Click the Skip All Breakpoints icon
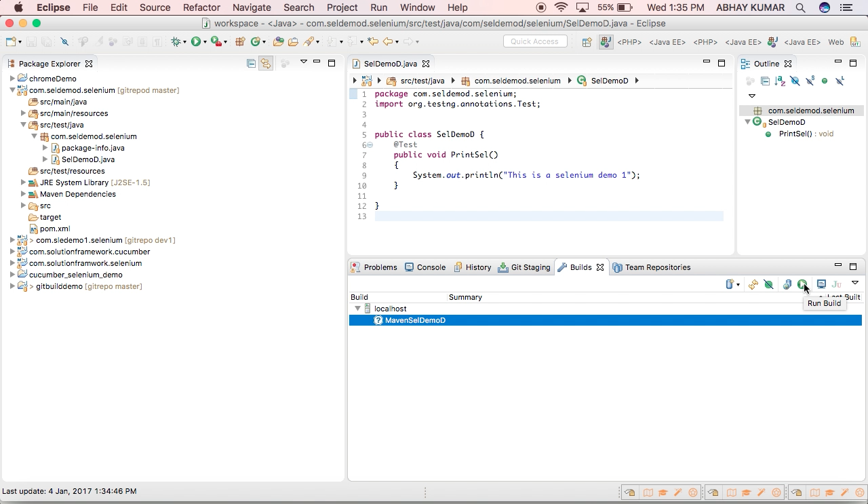 coord(64,41)
